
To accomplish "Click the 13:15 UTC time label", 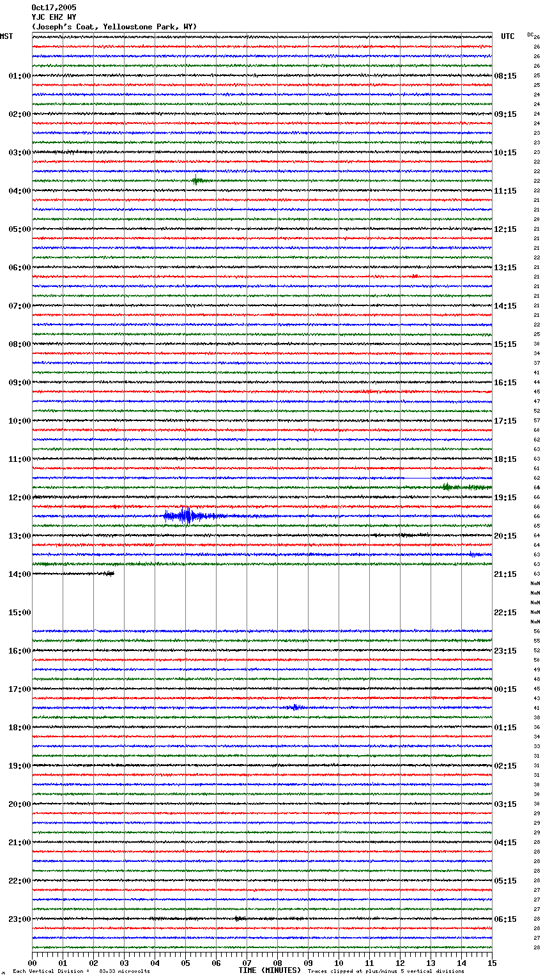I will [x=505, y=268].
